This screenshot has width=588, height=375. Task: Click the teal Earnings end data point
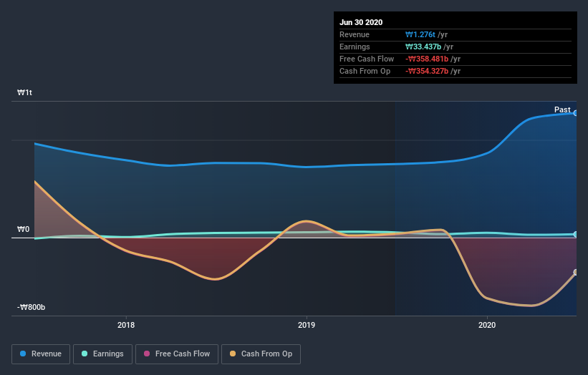click(576, 234)
